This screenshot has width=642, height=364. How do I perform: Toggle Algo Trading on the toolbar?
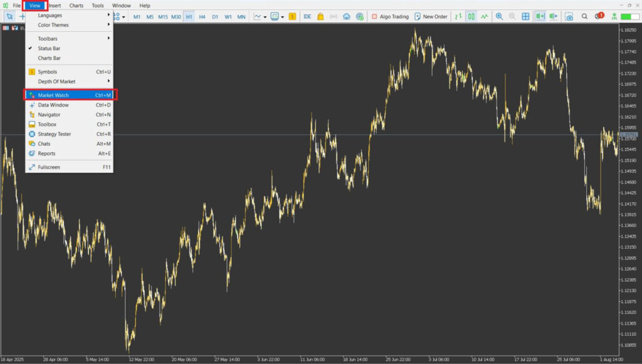coord(389,16)
